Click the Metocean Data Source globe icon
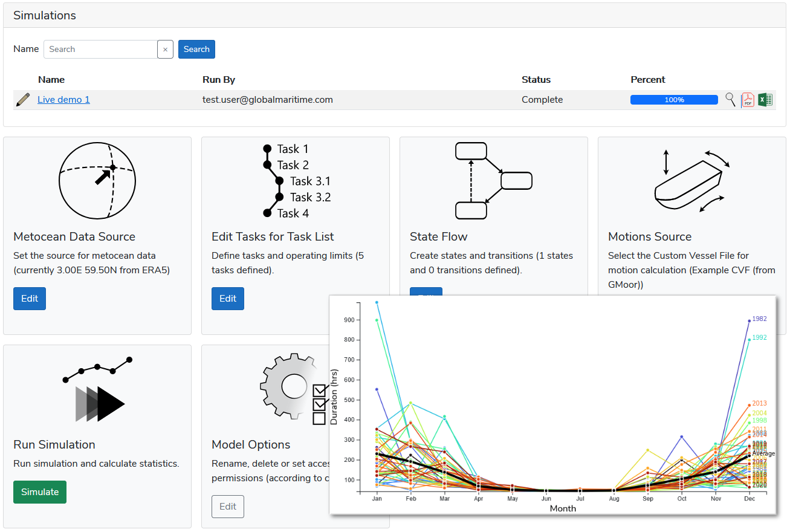The width and height of the screenshot is (790, 532). coord(97,180)
